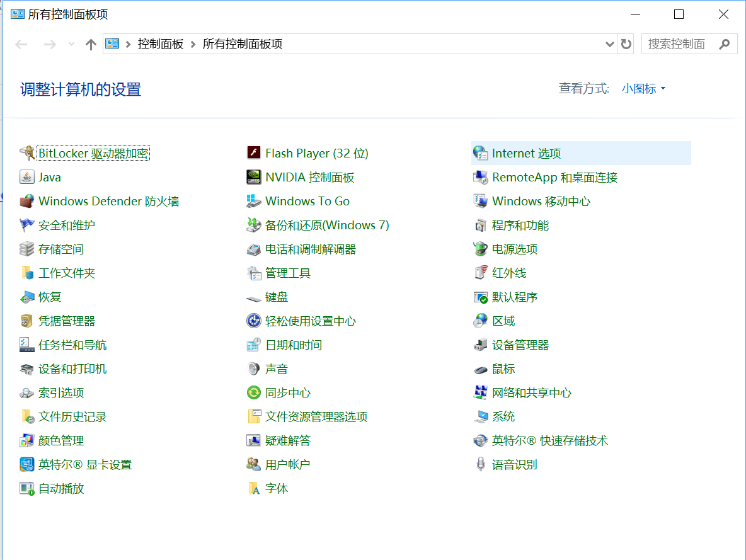This screenshot has height=560, width=746.
Task: Focus the 搜索控制面板 search field
Action: tap(689, 44)
